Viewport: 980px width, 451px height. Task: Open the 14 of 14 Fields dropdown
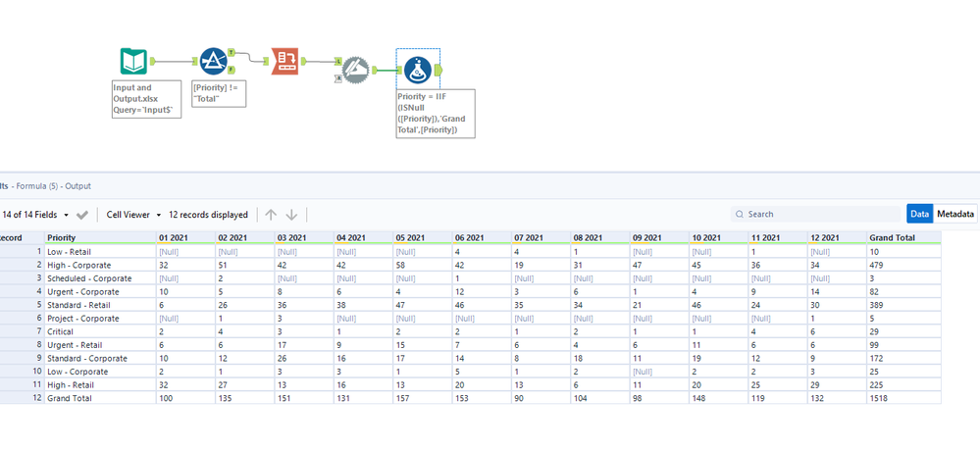(x=35, y=215)
